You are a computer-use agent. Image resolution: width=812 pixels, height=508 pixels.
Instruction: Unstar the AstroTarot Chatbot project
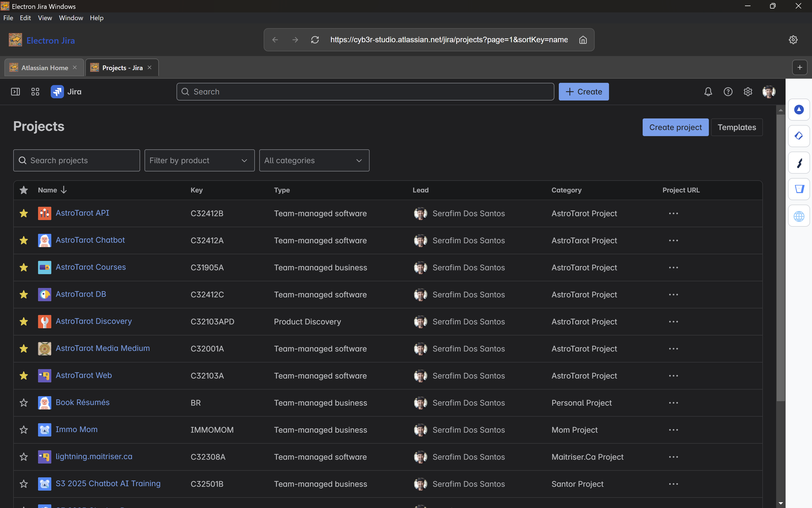point(23,240)
